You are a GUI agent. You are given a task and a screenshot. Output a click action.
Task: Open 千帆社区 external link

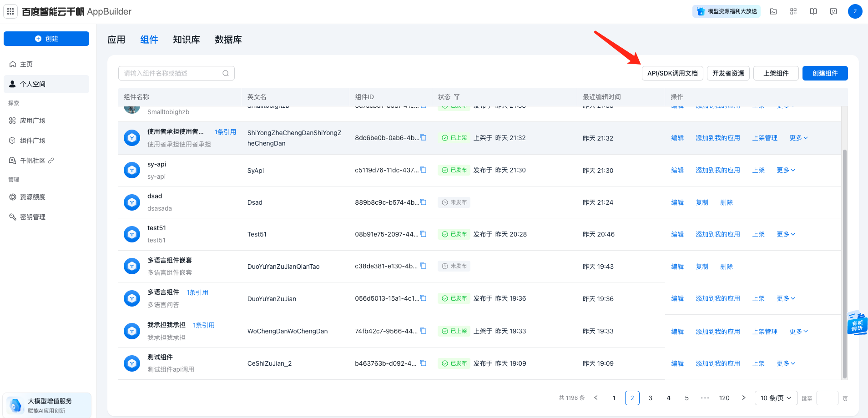pos(46,161)
